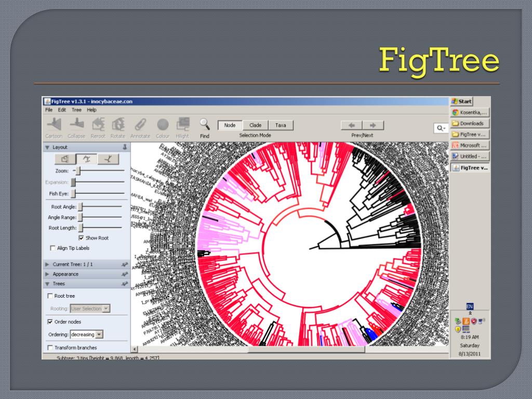Click the Angle Range slider handle
Viewport: 532px width, 399px height.
coord(81,217)
